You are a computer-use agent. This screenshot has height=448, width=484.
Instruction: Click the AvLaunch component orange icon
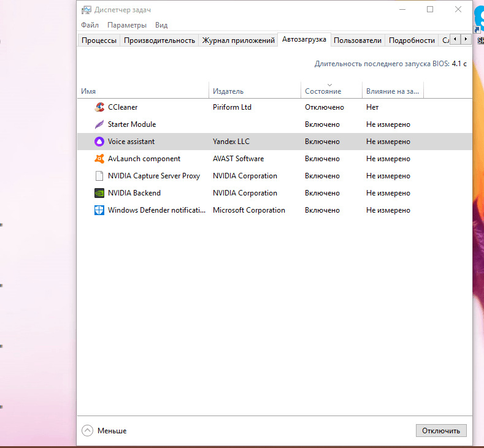click(99, 159)
